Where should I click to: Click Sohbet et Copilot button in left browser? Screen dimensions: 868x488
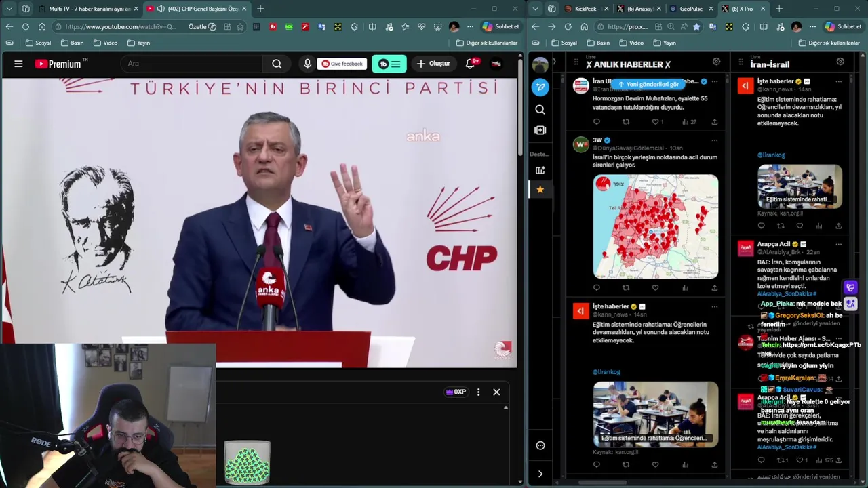[500, 26]
